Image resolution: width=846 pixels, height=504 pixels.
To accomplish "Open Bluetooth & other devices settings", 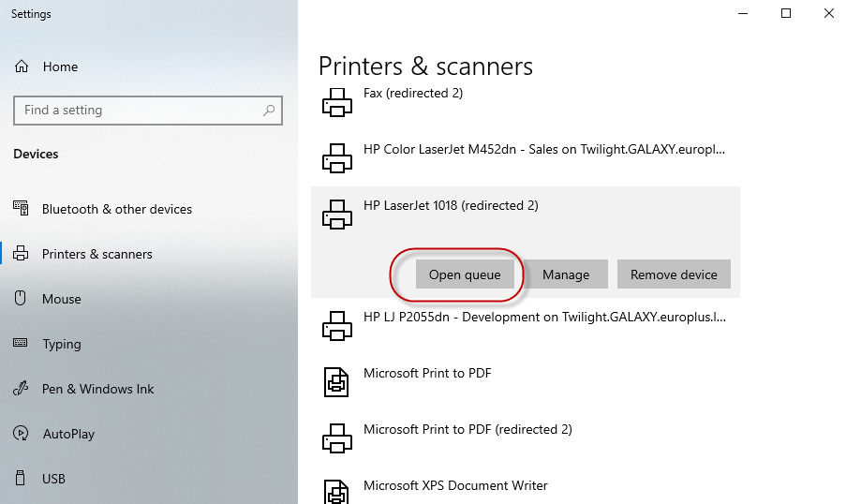I will pyautogui.click(x=116, y=209).
